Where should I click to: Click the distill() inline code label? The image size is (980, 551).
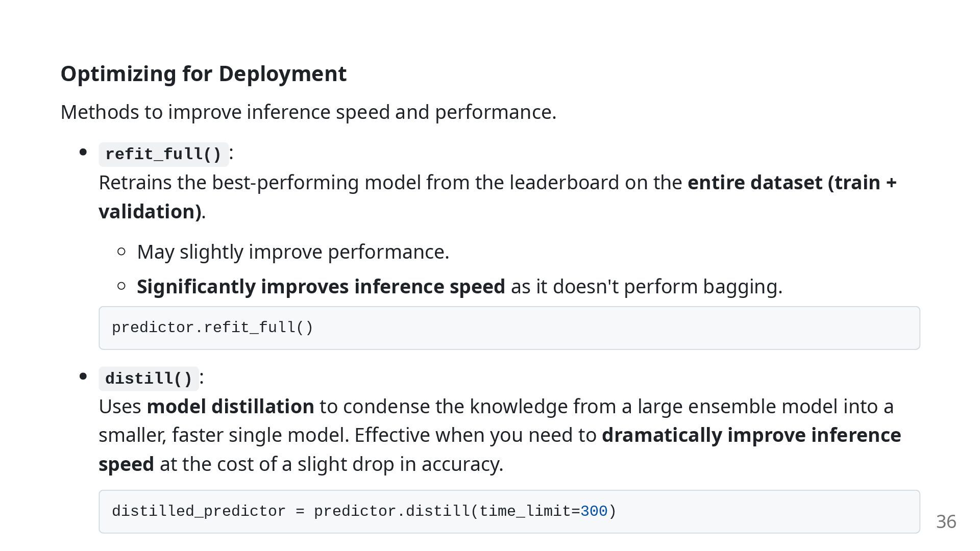pyautogui.click(x=149, y=379)
